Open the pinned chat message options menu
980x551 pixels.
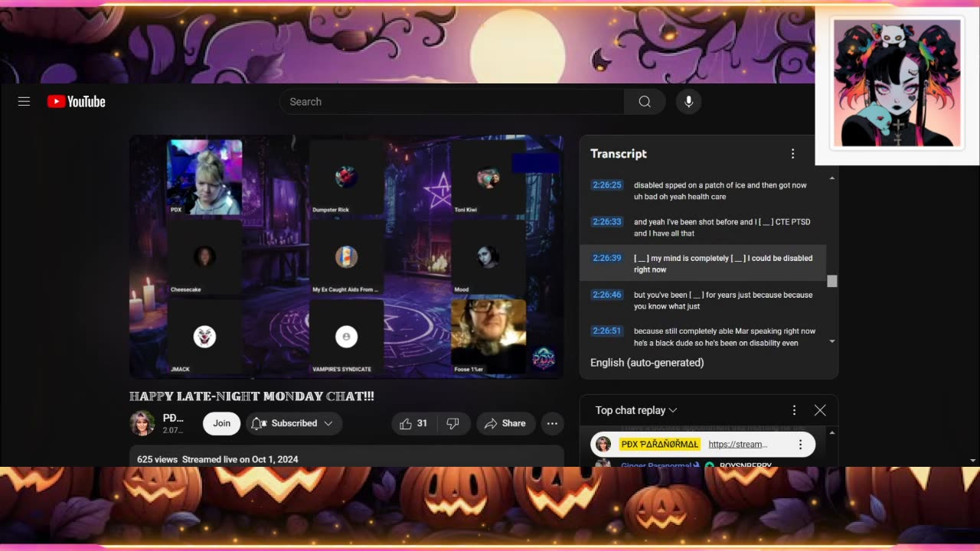click(800, 445)
